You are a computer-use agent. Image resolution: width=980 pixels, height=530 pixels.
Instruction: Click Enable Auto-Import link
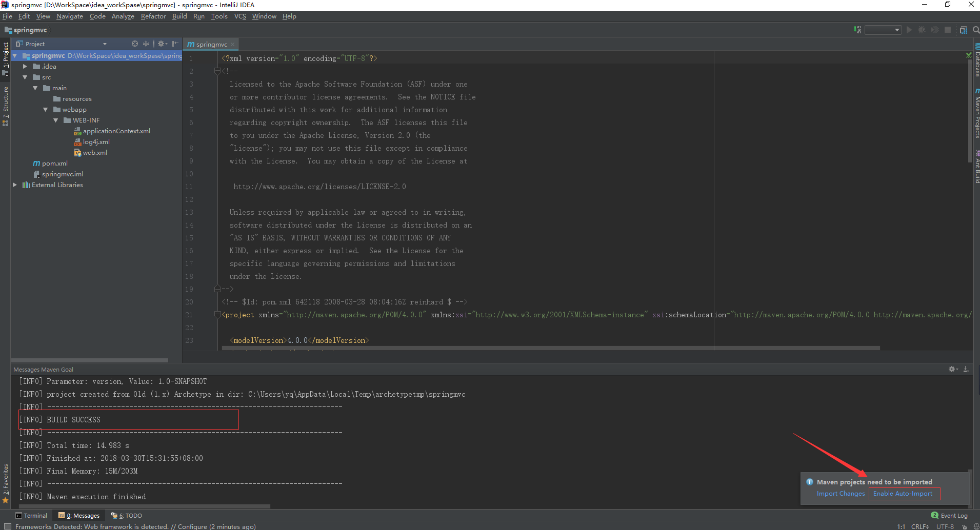pyautogui.click(x=903, y=494)
